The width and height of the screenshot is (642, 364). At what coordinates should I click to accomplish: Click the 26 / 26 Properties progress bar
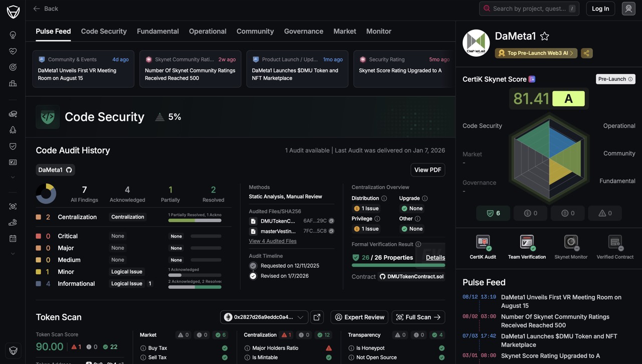click(398, 265)
